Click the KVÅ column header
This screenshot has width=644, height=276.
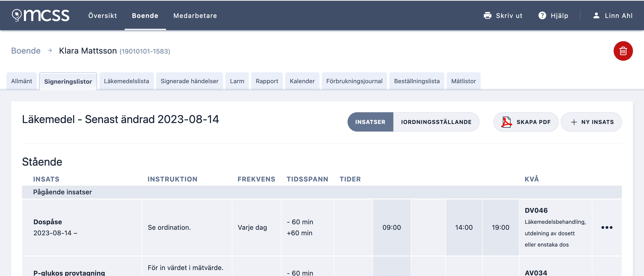(532, 179)
